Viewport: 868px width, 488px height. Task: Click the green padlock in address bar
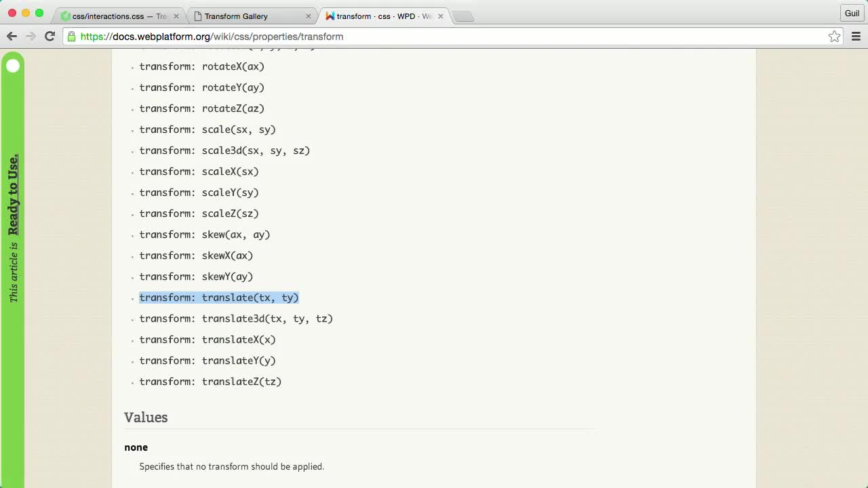point(71,37)
